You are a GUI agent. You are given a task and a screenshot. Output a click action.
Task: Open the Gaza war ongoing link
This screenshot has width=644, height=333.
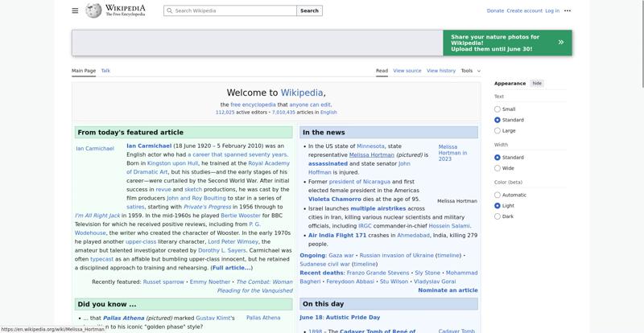[x=341, y=256]
